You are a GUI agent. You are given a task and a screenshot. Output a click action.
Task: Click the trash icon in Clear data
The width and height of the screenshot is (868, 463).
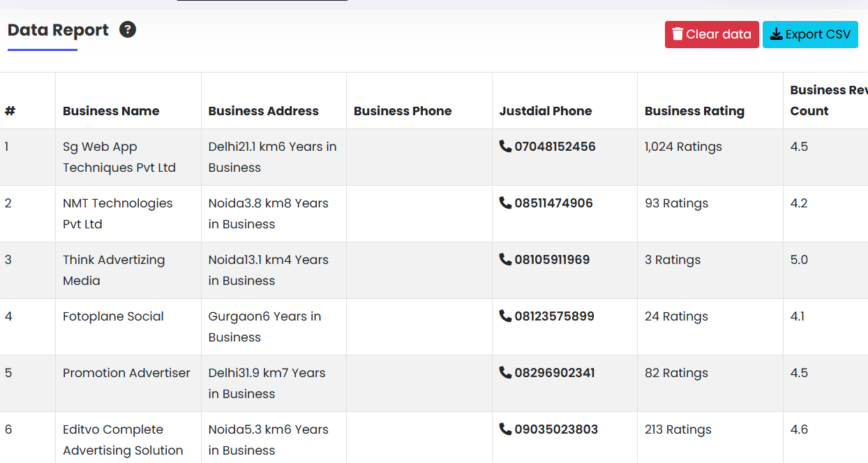point(678,34)
